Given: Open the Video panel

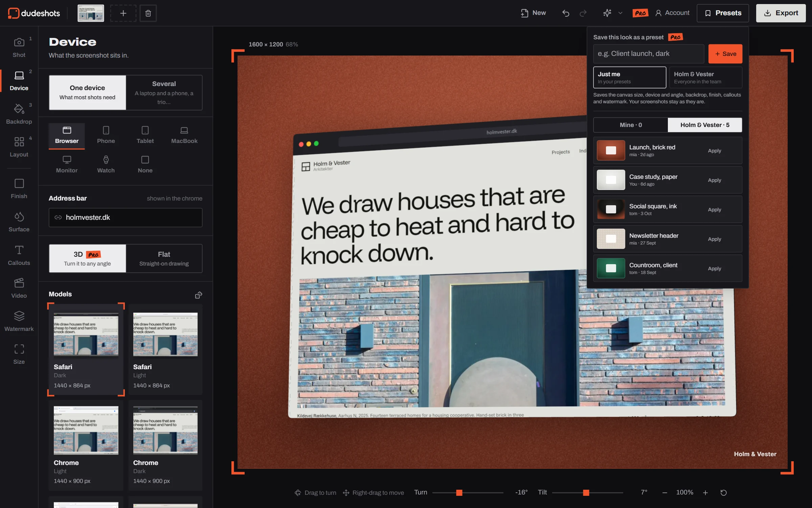Looking at the screenshot, I should 19,289.
